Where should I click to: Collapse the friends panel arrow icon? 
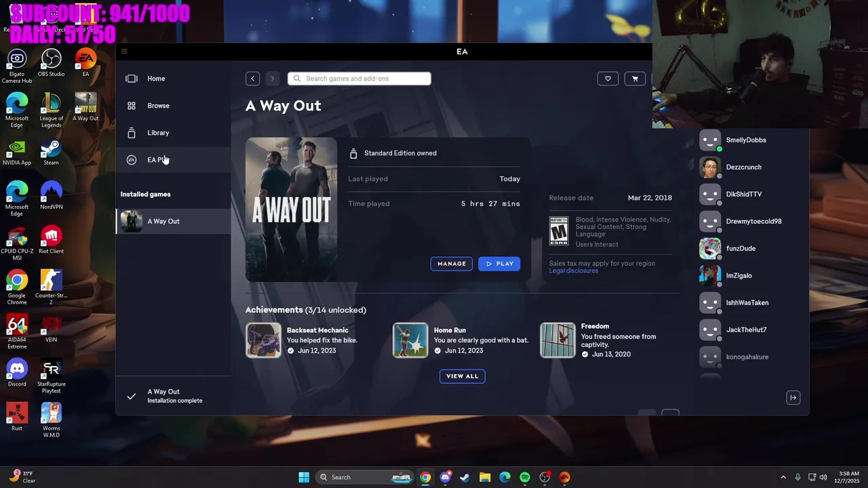pos(793,398)
